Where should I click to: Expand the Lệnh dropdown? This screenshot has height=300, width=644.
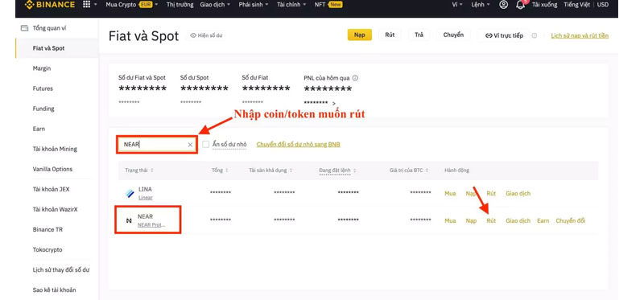(481, 5)
